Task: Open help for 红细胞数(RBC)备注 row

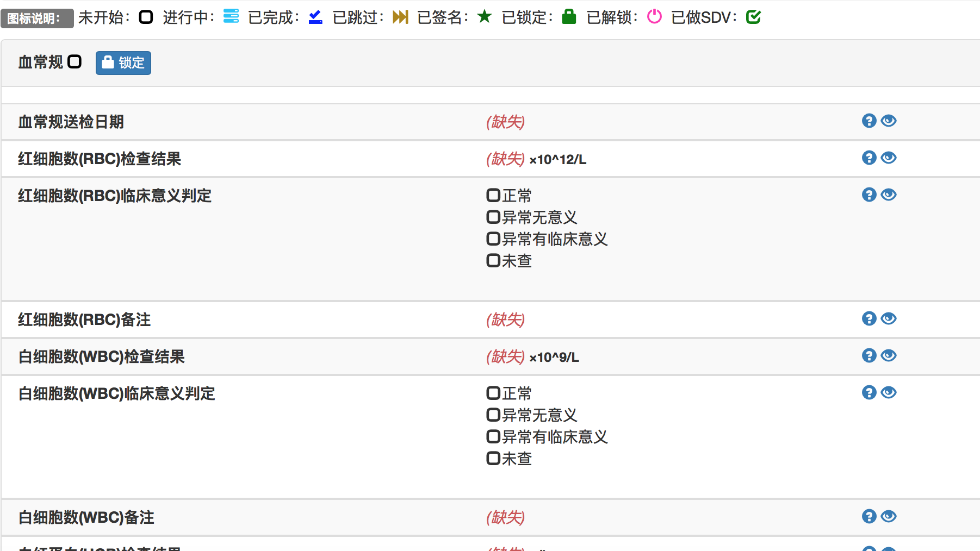Action: point(869,318)
